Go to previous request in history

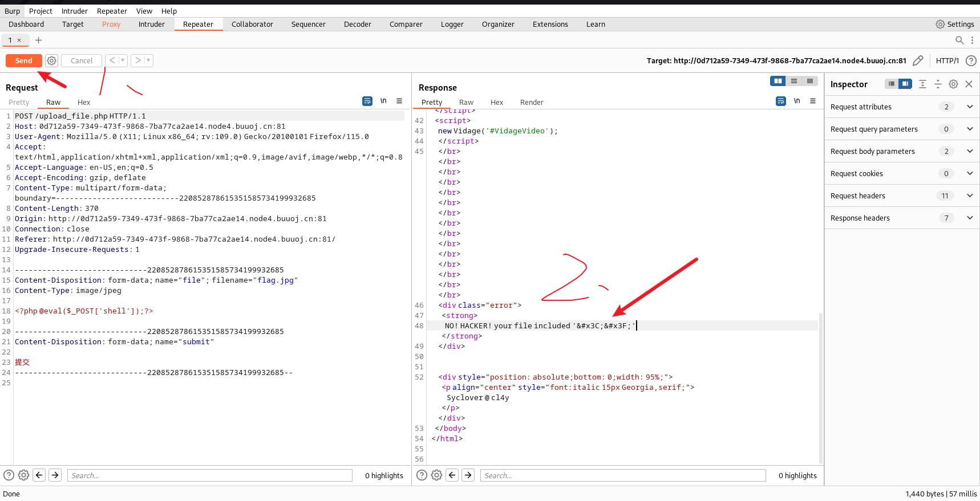(x=112, y=60)
